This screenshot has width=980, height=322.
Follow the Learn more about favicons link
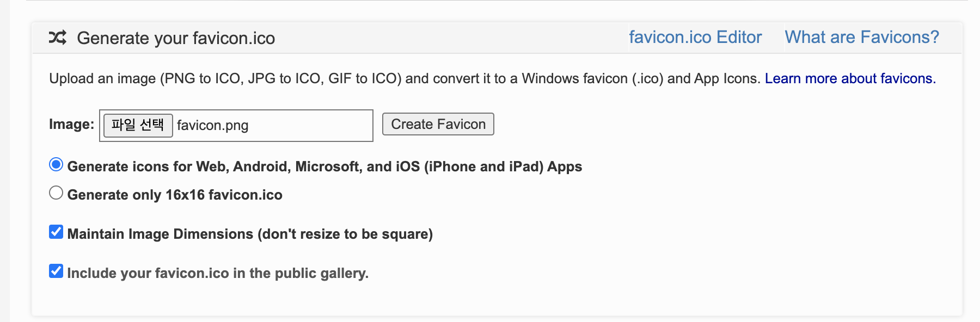pos(850,78)
